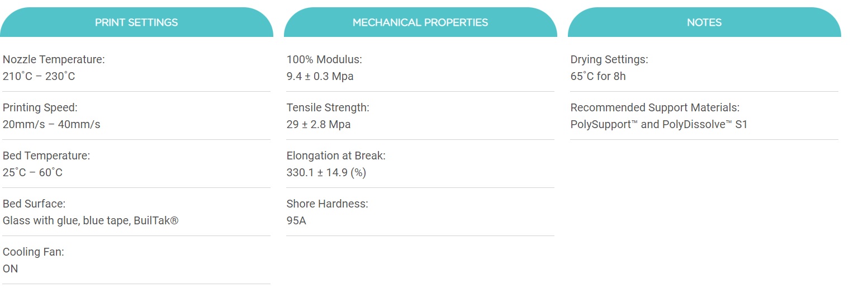Click PolySupport and PolyDissolve S1 text
Screen dimensions: 868x292
[659, 124]
